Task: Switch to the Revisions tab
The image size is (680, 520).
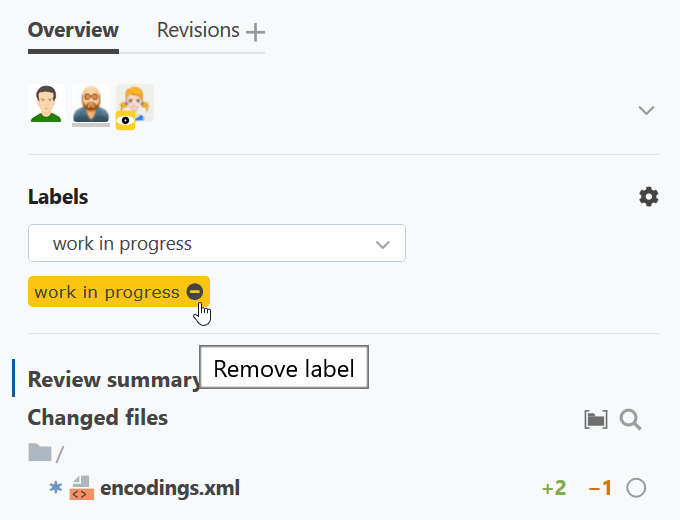Action: click(x=198, y=30)
